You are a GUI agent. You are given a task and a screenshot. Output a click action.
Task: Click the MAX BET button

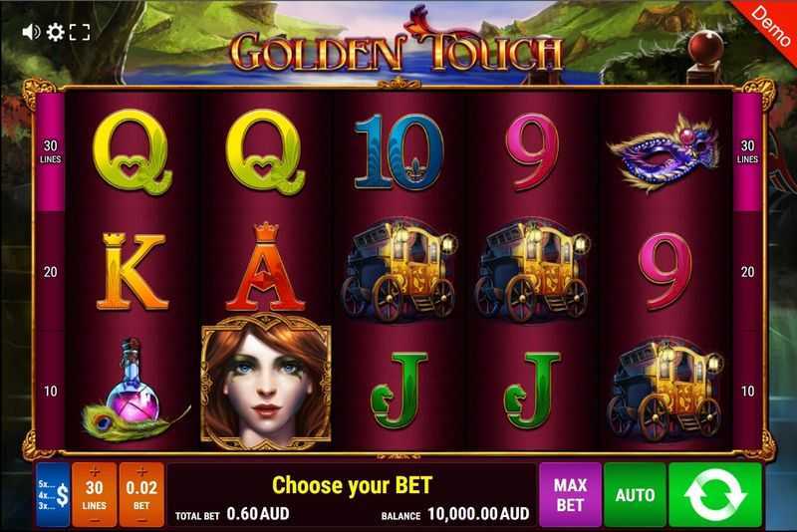pyautogui.click(x=570, y=495)
